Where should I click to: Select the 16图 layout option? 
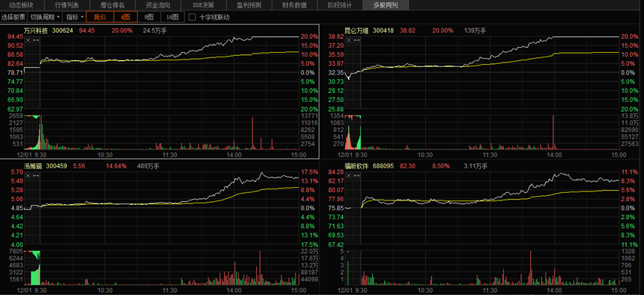pos(173,17)
